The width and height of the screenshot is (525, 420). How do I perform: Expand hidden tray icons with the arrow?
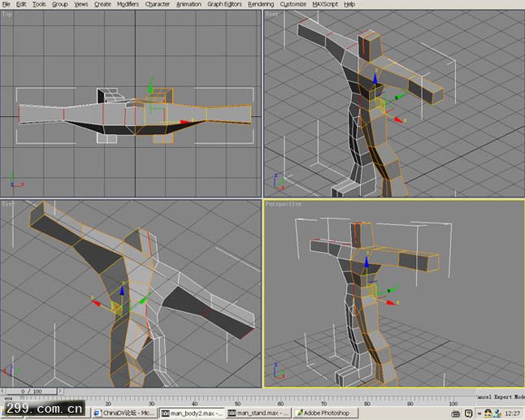[x=479, y=414]
